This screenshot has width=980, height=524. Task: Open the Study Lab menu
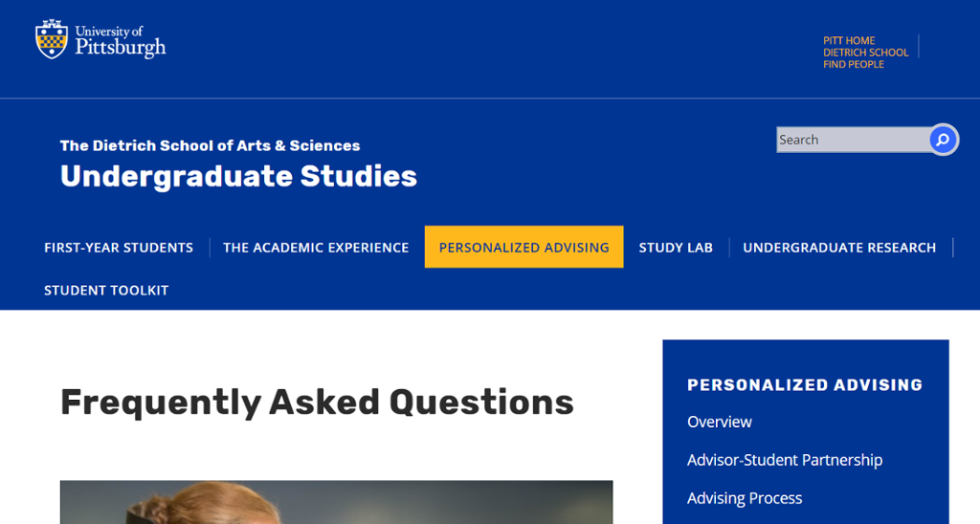(x=676, y=248)
